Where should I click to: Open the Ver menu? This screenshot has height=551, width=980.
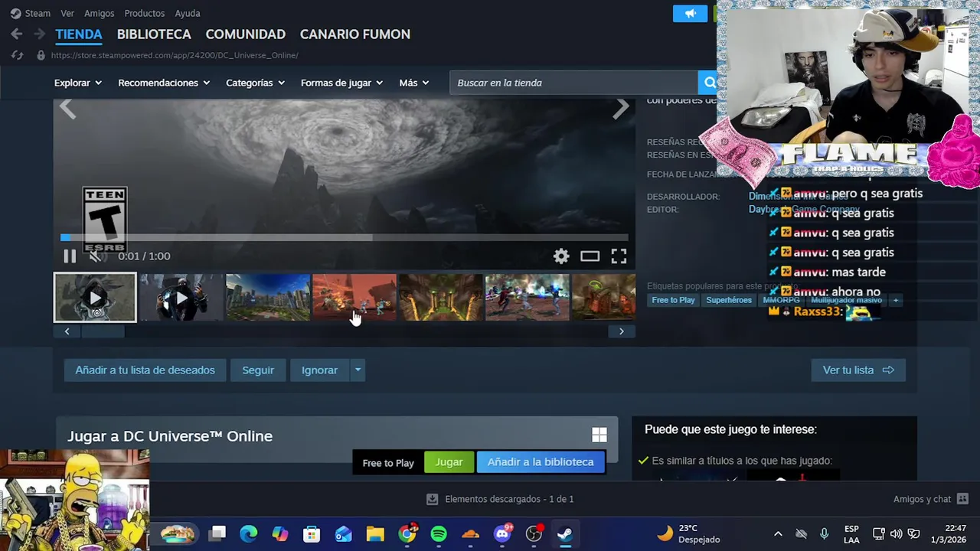click(67, 13)
